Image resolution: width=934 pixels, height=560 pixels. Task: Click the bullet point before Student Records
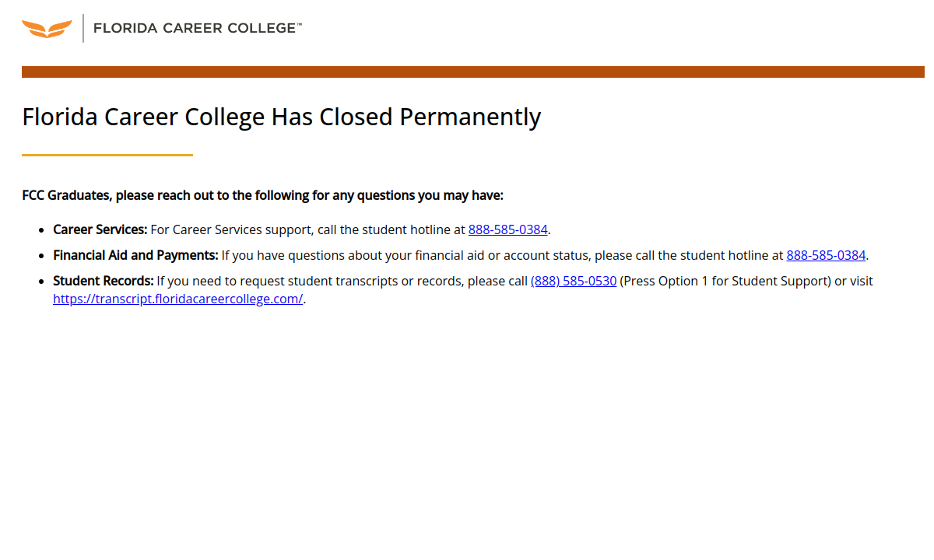click(x=41, y=282)
